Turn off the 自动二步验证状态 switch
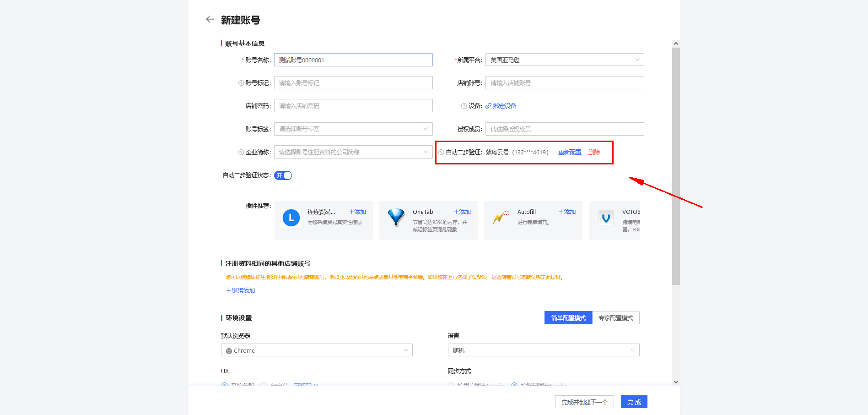This screenshot has width=868, height=415. [x=283, y=175]
